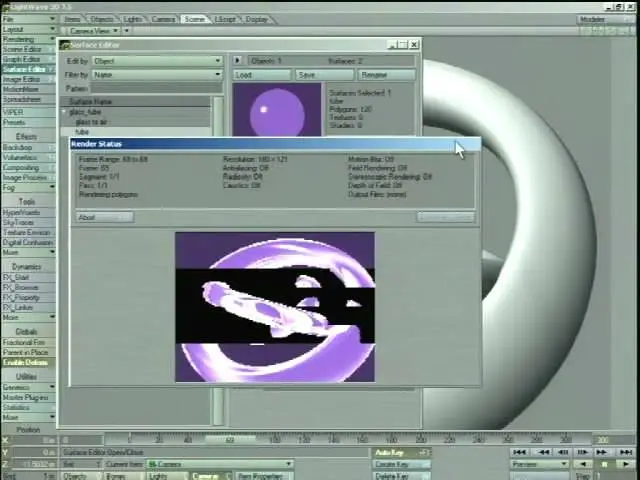Open the Generics dropdown under Utilities

coord(29,387)
